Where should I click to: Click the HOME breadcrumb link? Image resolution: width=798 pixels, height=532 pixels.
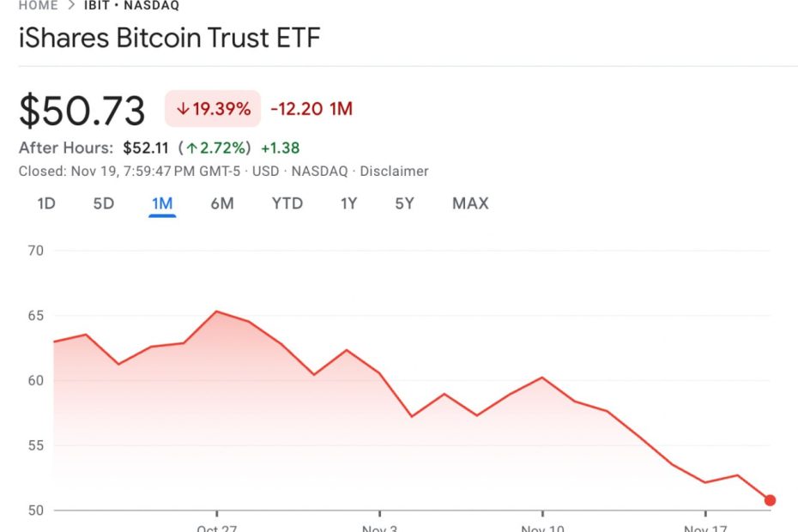pyautogui.click(x=38, y=5)
